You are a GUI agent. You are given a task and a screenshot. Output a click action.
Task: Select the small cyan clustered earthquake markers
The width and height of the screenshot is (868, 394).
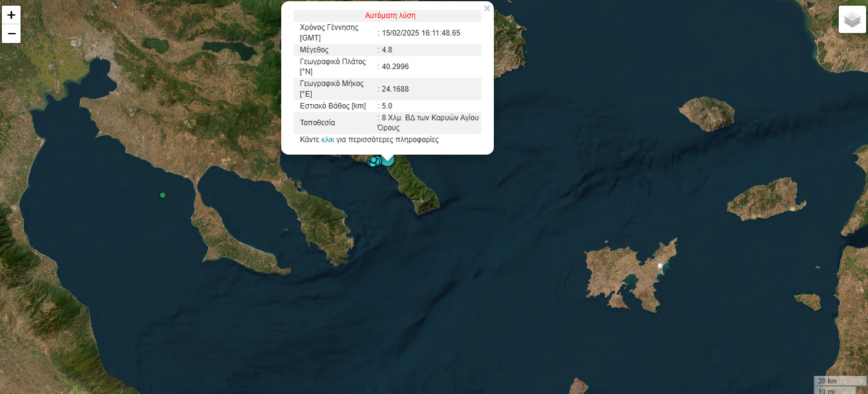click(x=374, y=161)
